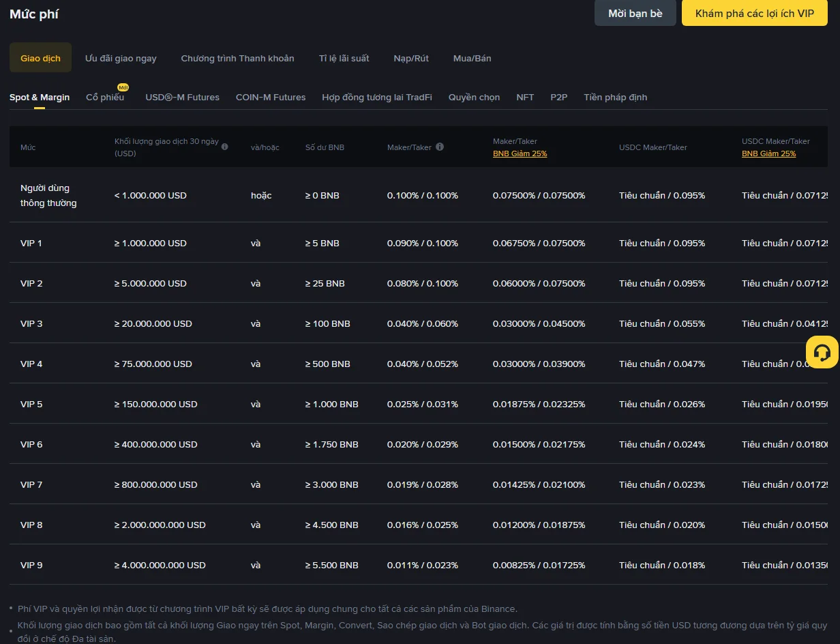The height and width of the screenshot is (644, 840).
Task: Click the '≥ 400.000.000 USD' volume cell
Action: pyautogui.click(x=156, y=444)
